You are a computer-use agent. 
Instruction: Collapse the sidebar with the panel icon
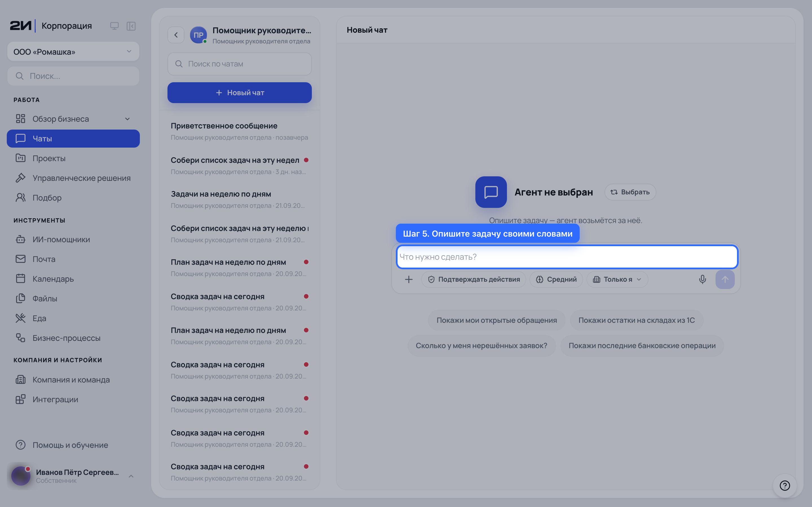131,26
